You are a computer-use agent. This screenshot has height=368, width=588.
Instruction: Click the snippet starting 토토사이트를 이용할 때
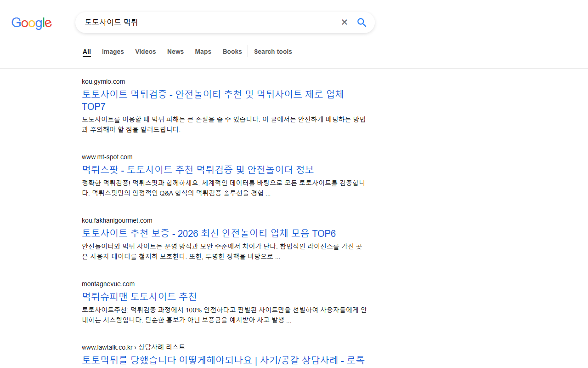click(x=224, y=124)
